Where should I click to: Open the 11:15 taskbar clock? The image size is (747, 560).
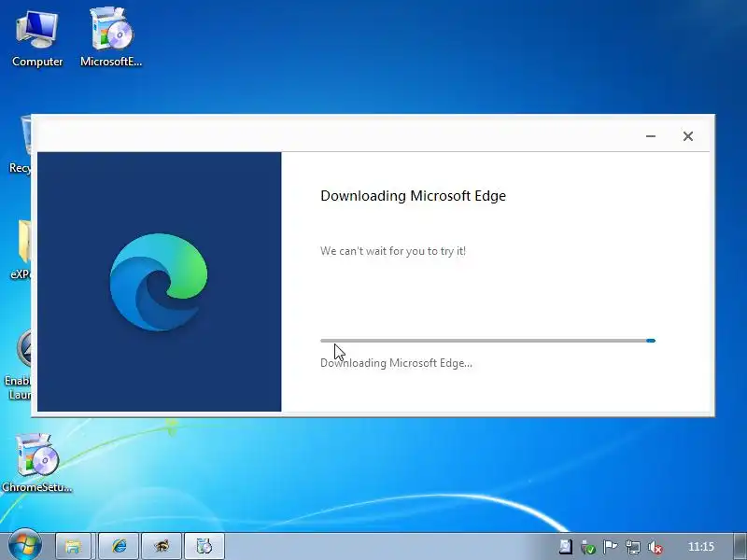(701, 547)
